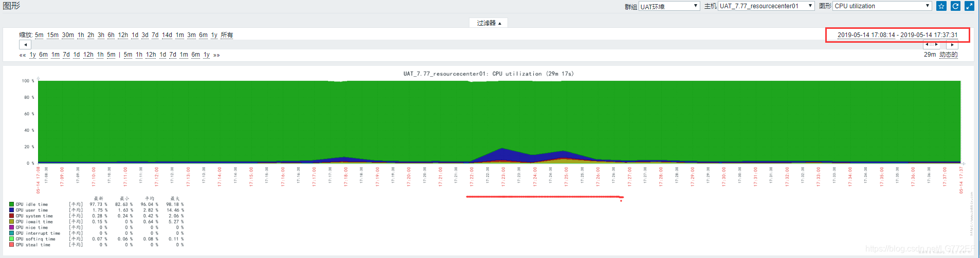Click the CPU softirq time legend label
The image size is (980, 258).
[x=35, y=239]
